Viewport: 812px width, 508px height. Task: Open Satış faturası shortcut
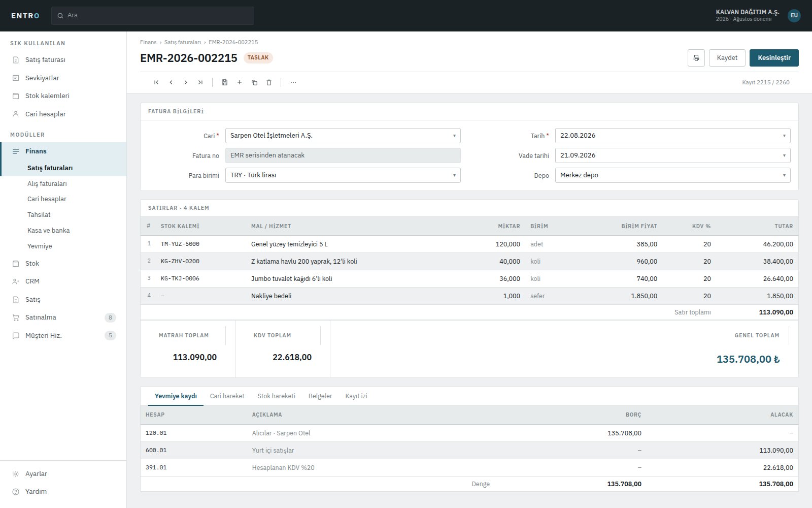point(63,59)
